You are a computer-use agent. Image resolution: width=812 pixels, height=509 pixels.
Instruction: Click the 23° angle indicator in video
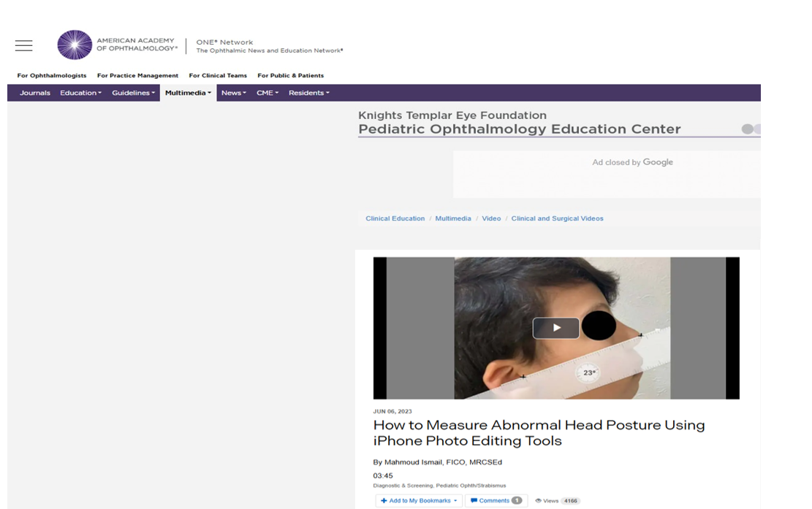(589, 372)
